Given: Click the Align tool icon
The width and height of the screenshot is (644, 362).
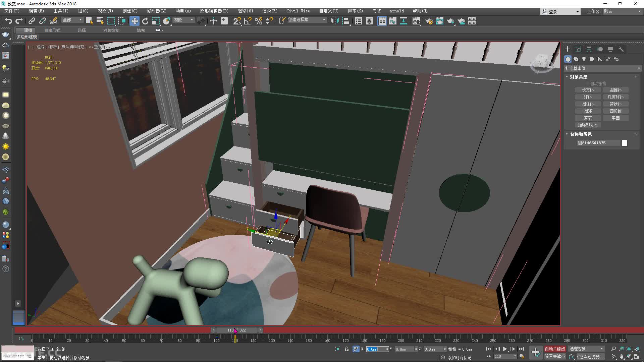Looking at the screenshot, I should point(345,21).
